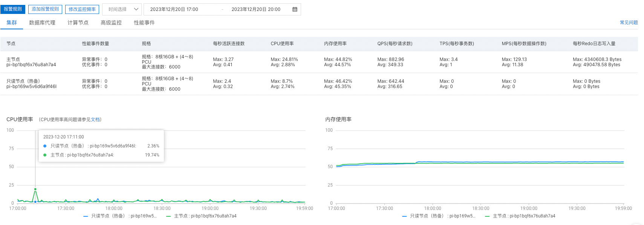Viewport: 644px width, 225px height.
Task: Click the 内存使用率 chart title
Action: [x=338, y=119]
